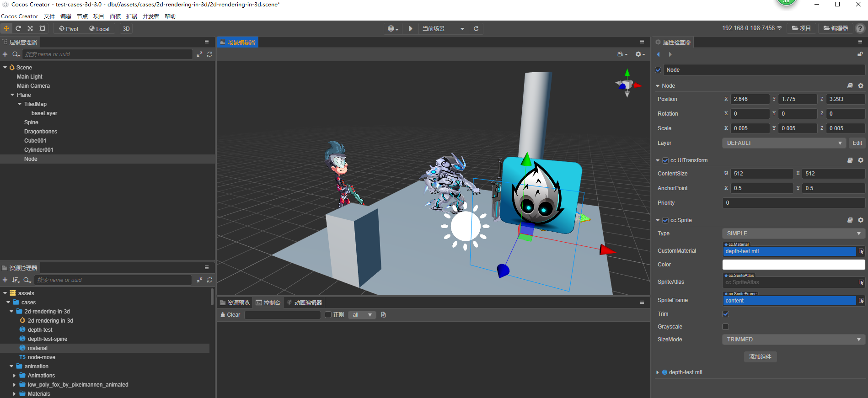Open the scene camera options dropdown
The width and height of the screenshot is (868, 398).
[622, 54]
